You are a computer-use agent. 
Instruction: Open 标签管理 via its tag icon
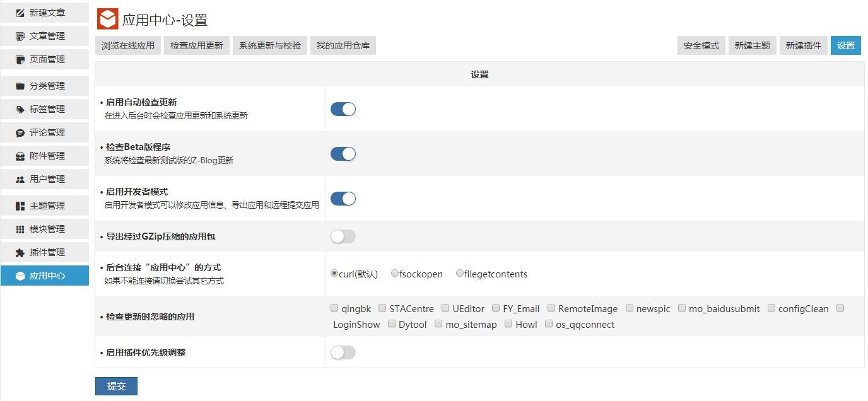pos(20,109)
